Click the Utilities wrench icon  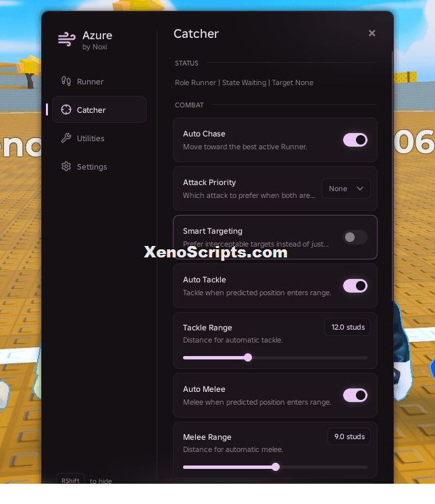[x=66, y=138]
